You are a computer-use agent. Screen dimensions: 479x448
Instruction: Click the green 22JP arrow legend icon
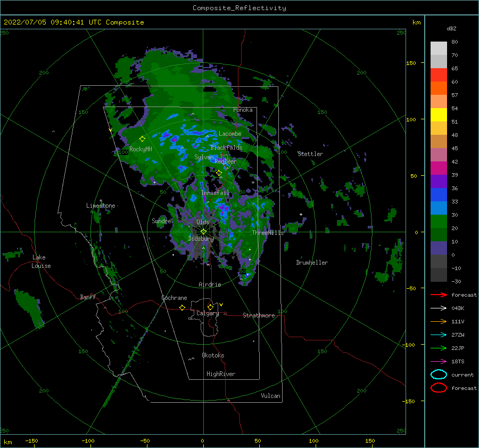(439, 348)
